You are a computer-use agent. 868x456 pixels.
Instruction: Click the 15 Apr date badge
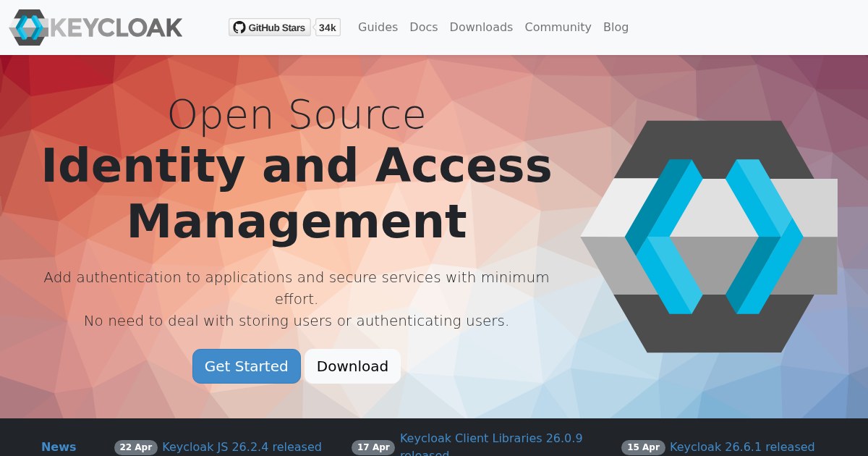point(643,447)
